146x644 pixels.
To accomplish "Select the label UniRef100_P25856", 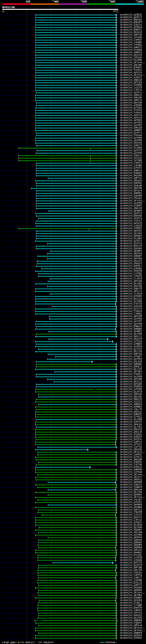I will point(131,85).
